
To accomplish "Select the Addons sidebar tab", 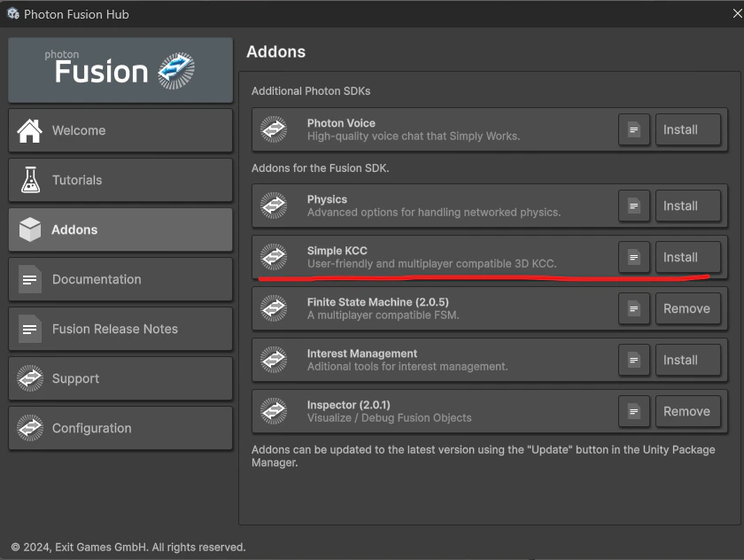I will click(x=120, y=229).
